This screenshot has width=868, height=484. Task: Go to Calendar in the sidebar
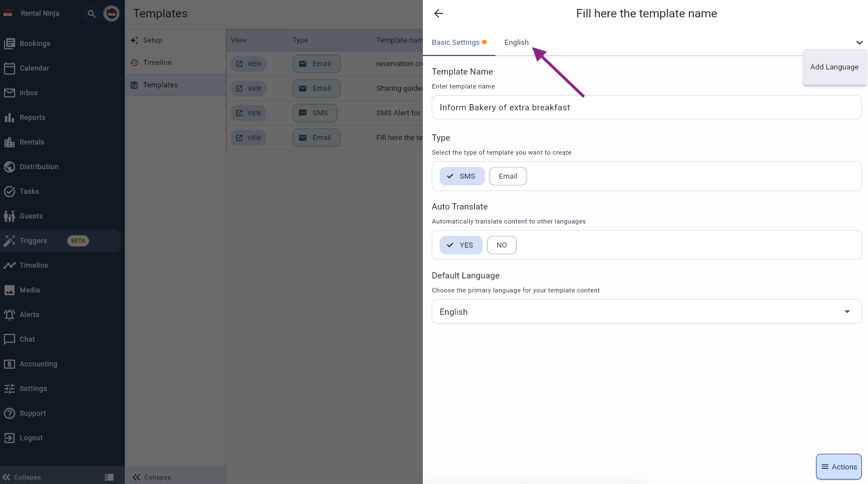[x=34, y=68]
